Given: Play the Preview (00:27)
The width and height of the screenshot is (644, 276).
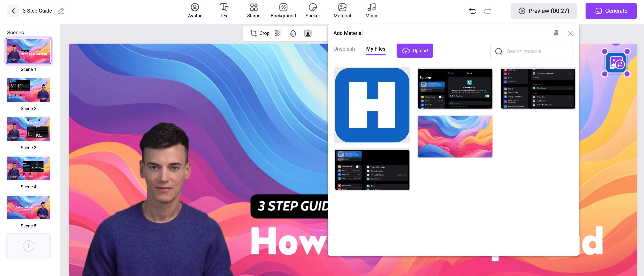Looking at the screenshot, I should tap(544, 11).
